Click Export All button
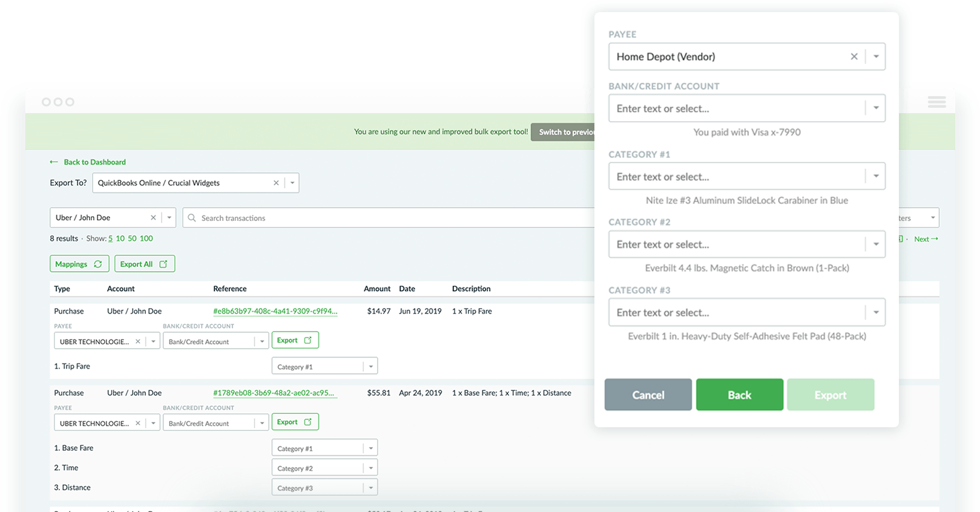 (x=144, y=264)
